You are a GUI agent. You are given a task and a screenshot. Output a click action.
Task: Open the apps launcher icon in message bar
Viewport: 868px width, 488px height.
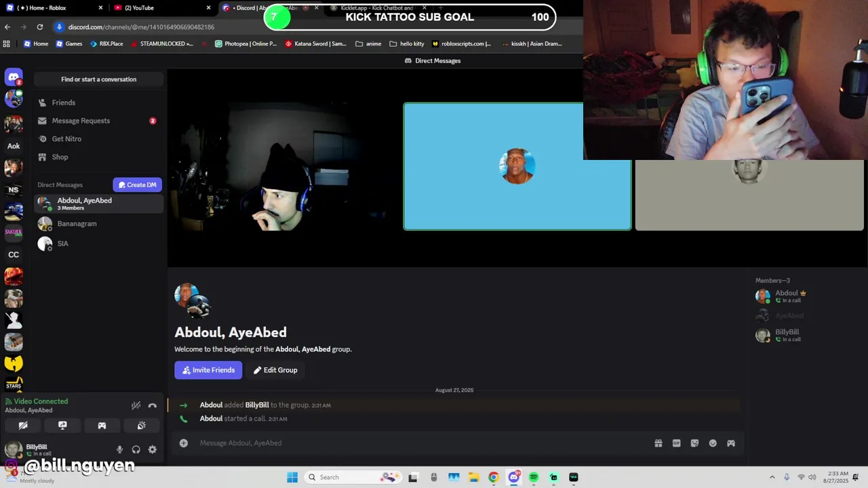point(731,443)
